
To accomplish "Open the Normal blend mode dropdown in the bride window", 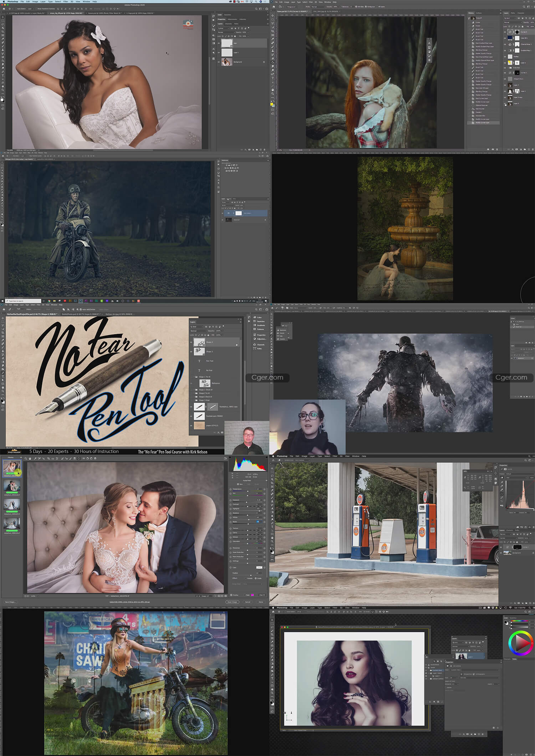I will coord(226,32).
